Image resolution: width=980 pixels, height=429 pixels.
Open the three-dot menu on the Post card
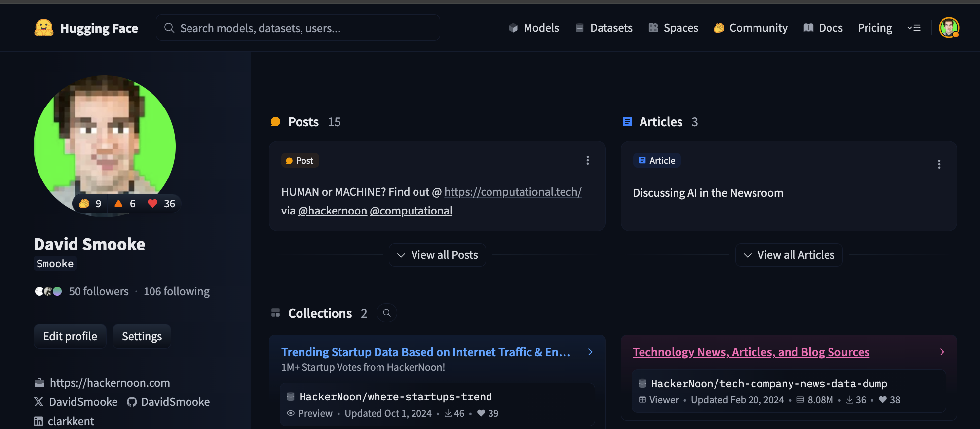587,160
